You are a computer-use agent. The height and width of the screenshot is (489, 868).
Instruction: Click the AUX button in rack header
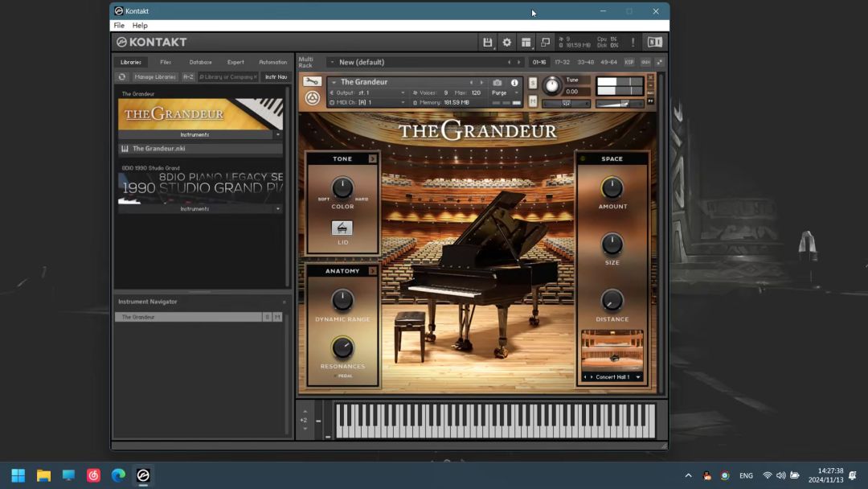pos(645,62)
